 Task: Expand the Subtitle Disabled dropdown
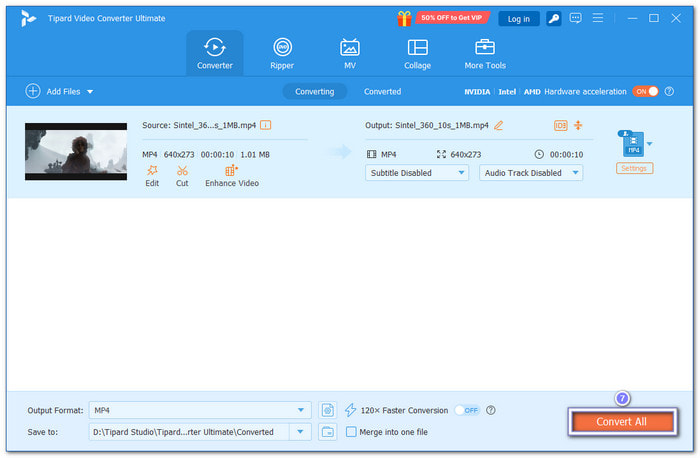pyautogui.click(x=417, y=173)
